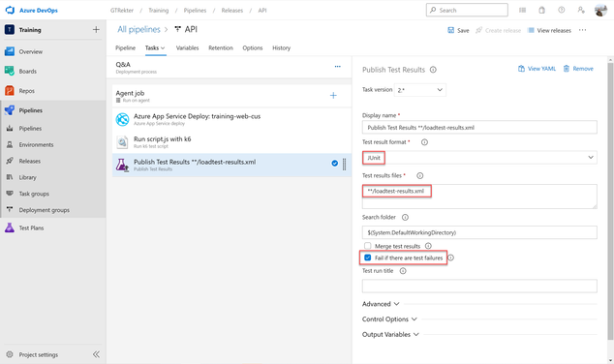
Task: Show info for Test run title
Action: pos(403,271)
